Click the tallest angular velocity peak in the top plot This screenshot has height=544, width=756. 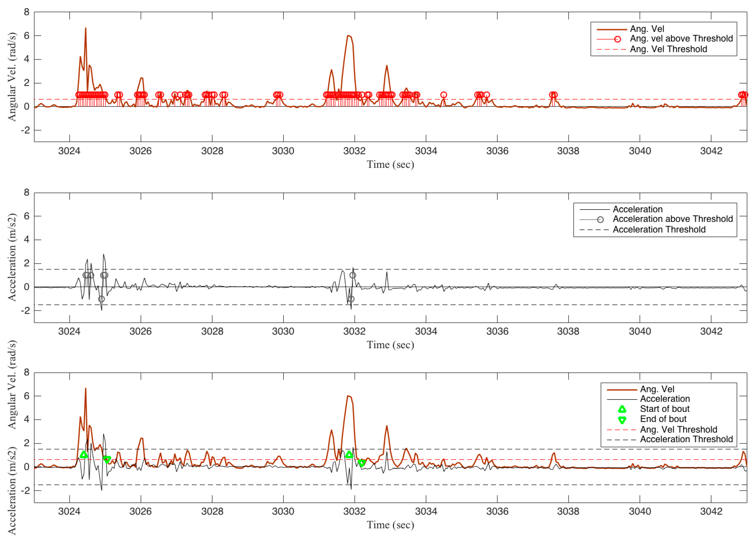86,29
